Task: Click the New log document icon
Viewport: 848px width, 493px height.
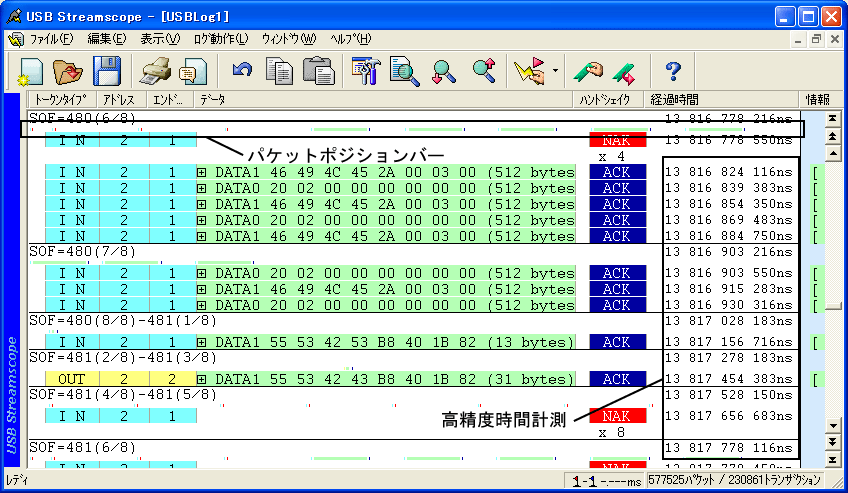Action: tap(30, 71)
